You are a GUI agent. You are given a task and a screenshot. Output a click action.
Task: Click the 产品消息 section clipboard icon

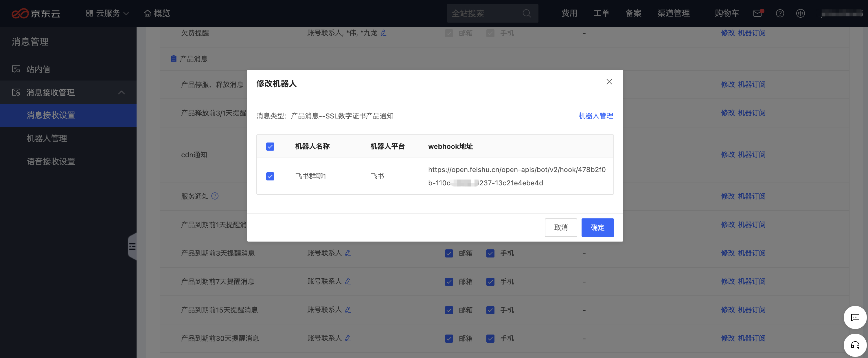tap(174, 59)
